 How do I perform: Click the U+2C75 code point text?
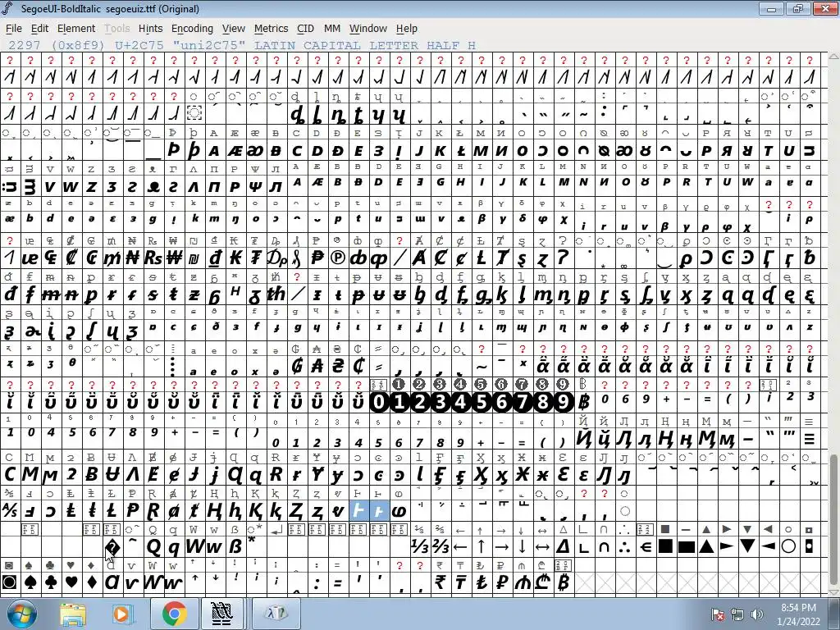tap(139, 46)
